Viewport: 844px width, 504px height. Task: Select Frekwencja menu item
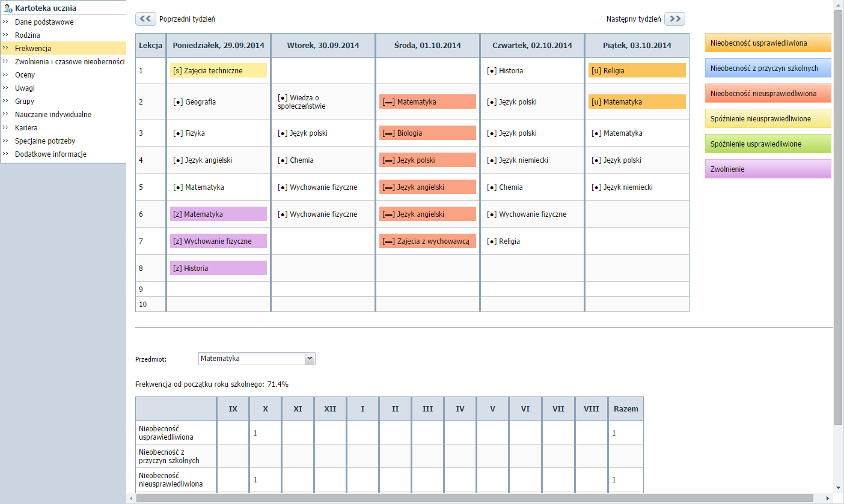tap(63, 49)
